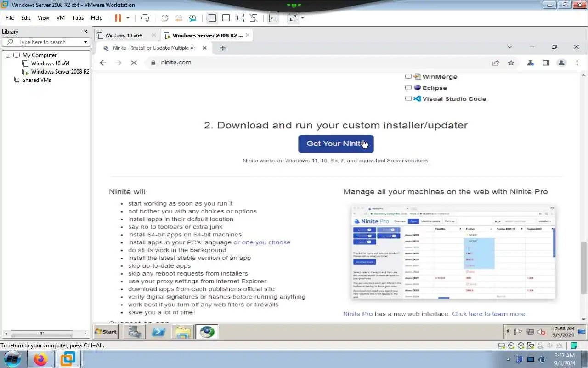588x368 pixels.
Task: Toggle the Chrome side panel icon
Action: point(546,63)
